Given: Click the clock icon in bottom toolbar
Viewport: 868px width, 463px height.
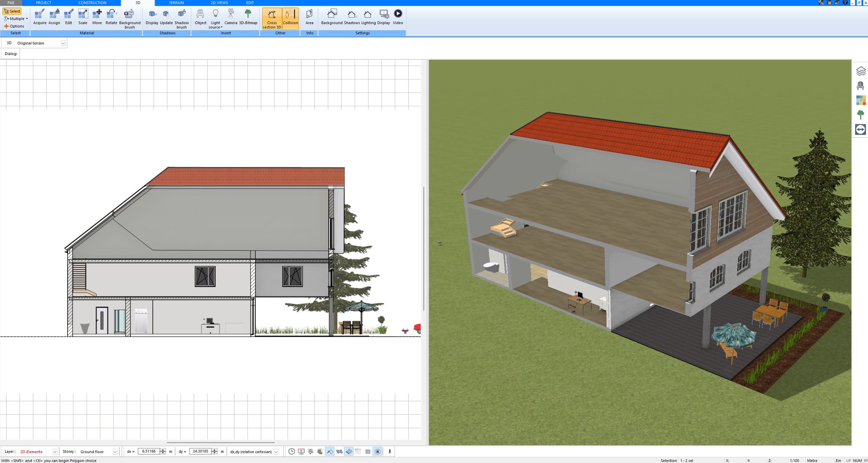Looking at the screenshot, I should (x=291, y=451).
